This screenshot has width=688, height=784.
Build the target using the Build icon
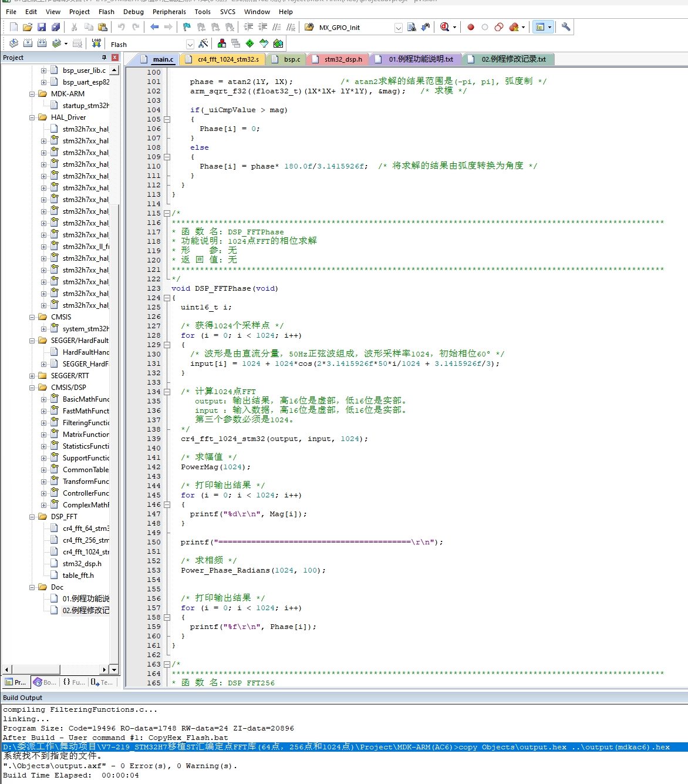point(28,43)
